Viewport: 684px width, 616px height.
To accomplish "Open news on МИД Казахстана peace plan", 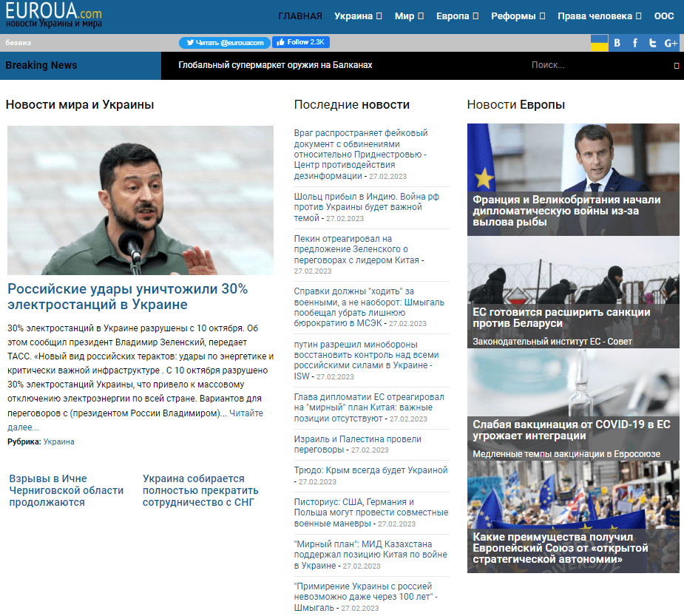I will pos(370,555).
